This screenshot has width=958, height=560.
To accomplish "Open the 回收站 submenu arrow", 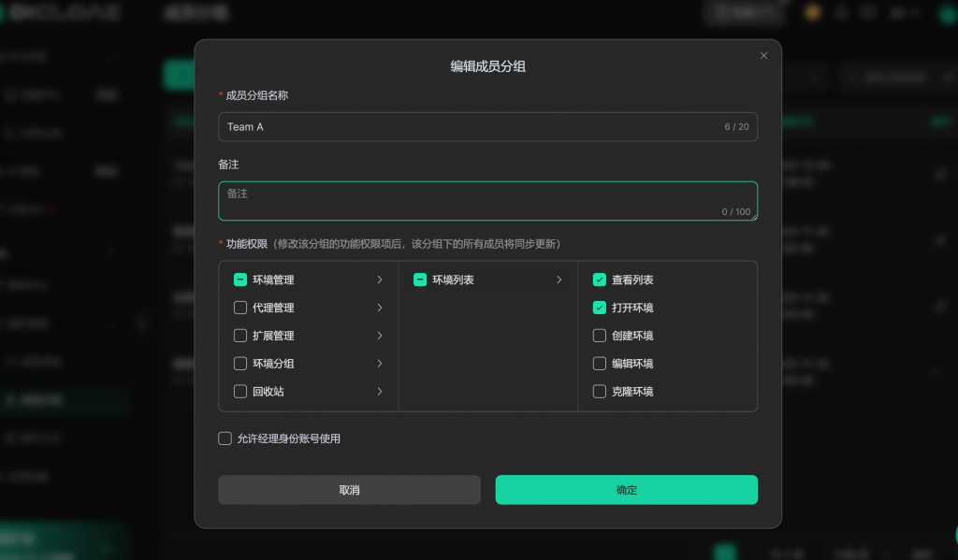I will (x=379, y=392).
